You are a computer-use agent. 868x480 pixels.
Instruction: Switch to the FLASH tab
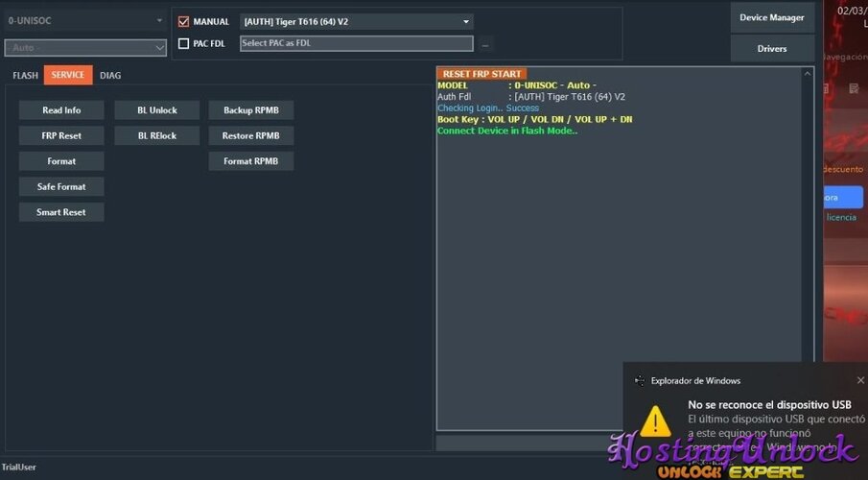pyautogui.click(x=26, y=76)
